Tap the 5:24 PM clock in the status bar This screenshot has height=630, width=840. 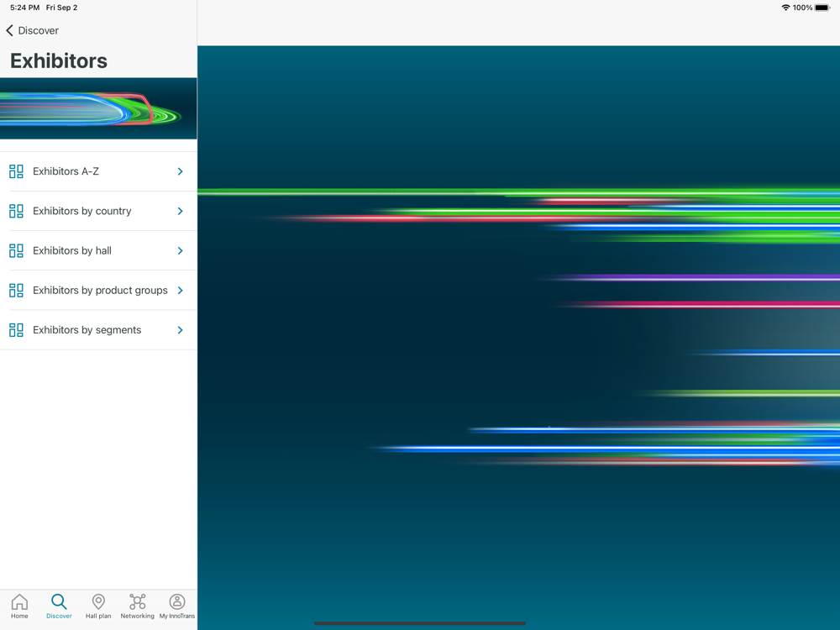point(24,8)
